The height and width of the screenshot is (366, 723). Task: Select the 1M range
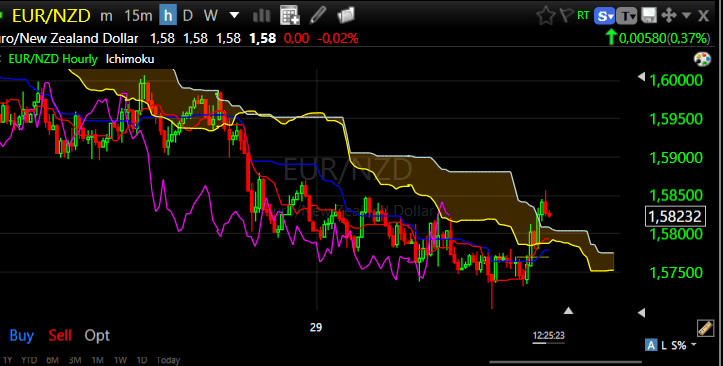point(97,360)
